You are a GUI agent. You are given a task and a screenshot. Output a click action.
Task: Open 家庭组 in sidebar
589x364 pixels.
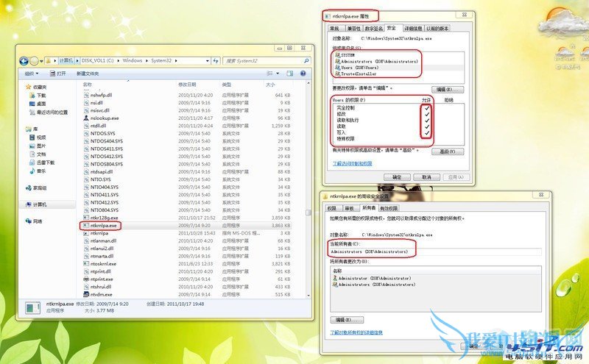coord(36,188)
